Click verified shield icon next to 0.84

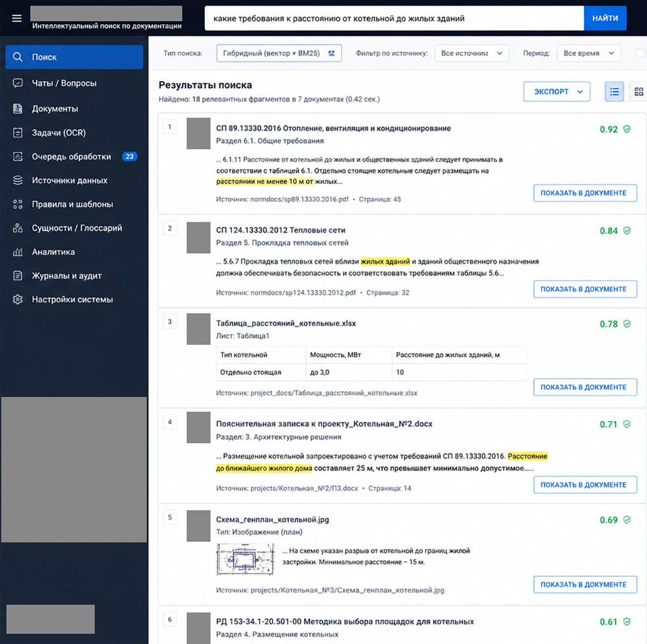(627, 231)
